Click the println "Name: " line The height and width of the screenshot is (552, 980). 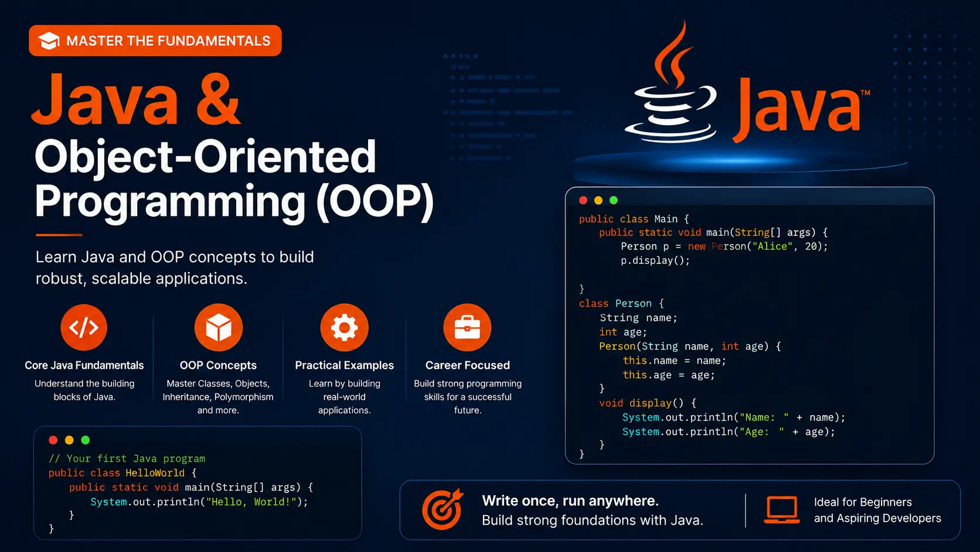tap(734, 418)
